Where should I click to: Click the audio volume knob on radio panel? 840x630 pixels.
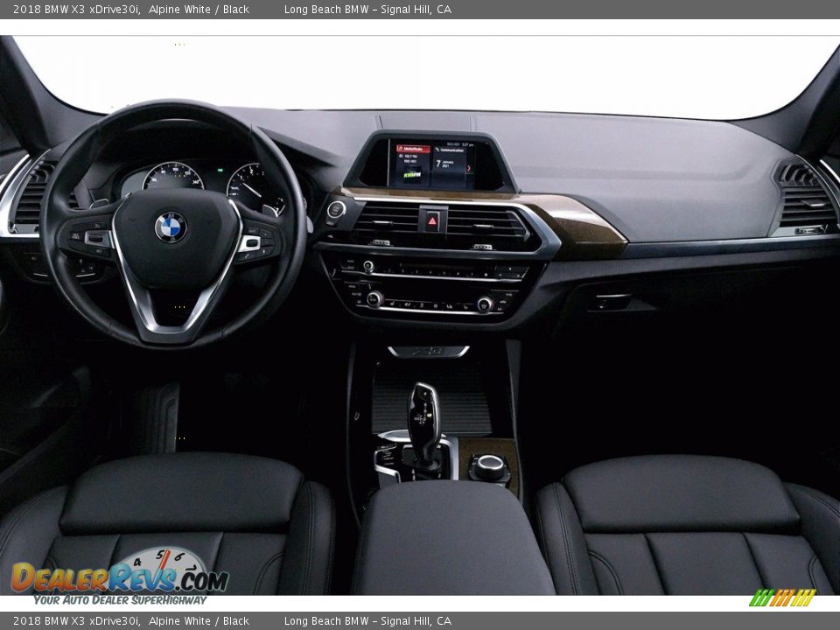(x=368, y=266)
